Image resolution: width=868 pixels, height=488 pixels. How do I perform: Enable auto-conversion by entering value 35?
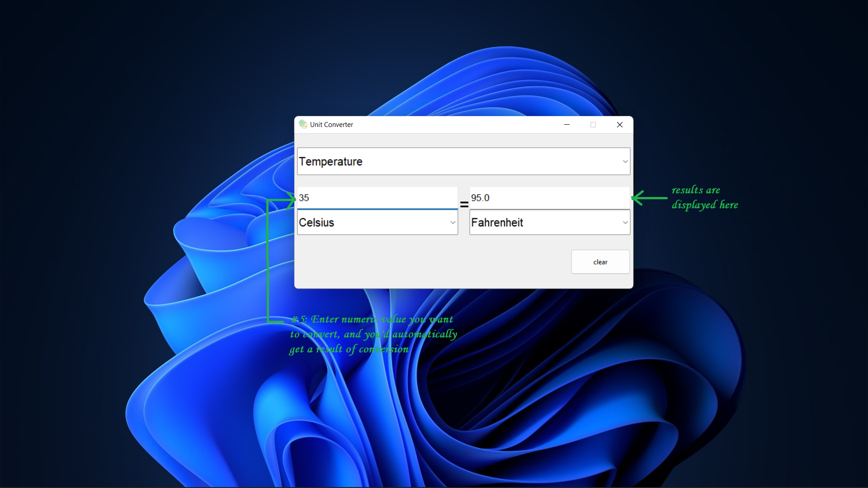[x=377, y=197]
